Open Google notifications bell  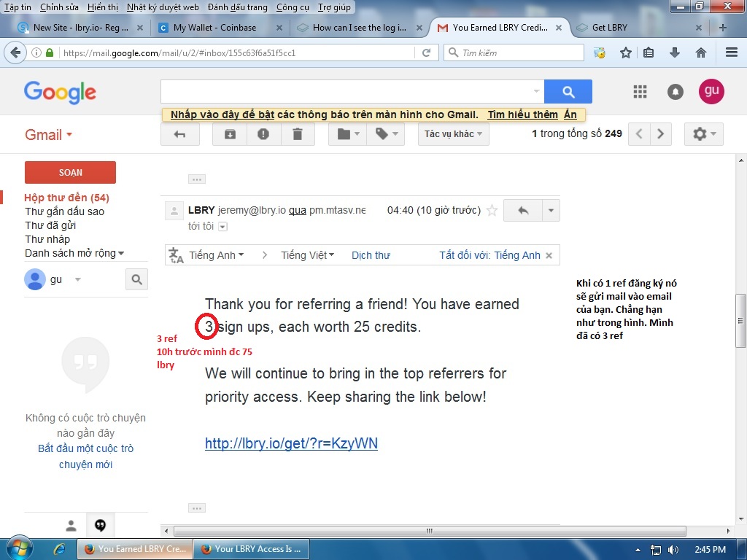675,91
